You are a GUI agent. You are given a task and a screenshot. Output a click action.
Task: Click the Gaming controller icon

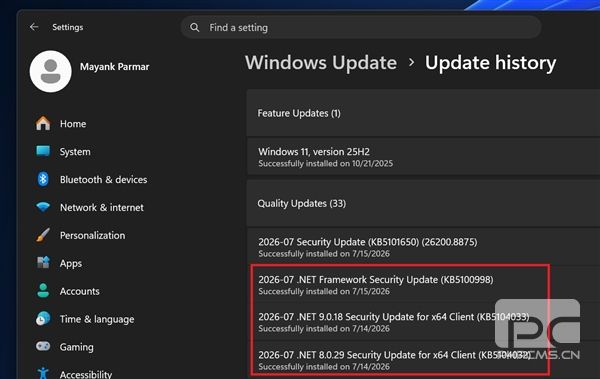43,346
